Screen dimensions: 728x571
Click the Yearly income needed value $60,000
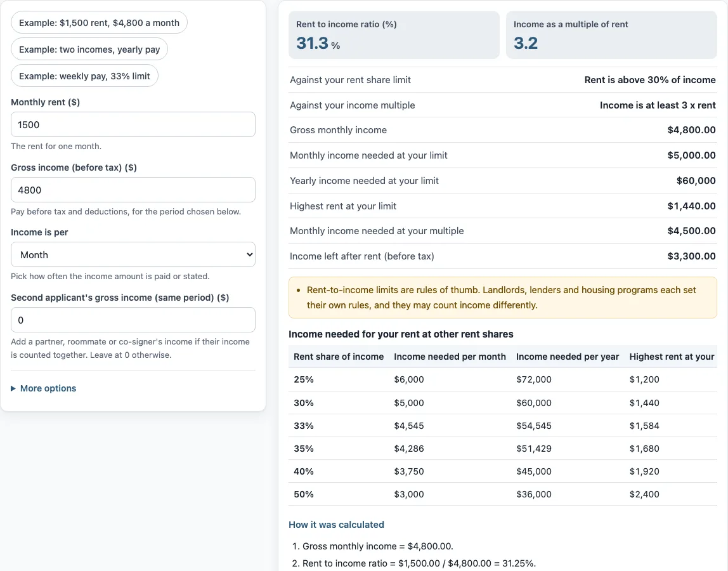pyautogui.click(x=696, y=181)
